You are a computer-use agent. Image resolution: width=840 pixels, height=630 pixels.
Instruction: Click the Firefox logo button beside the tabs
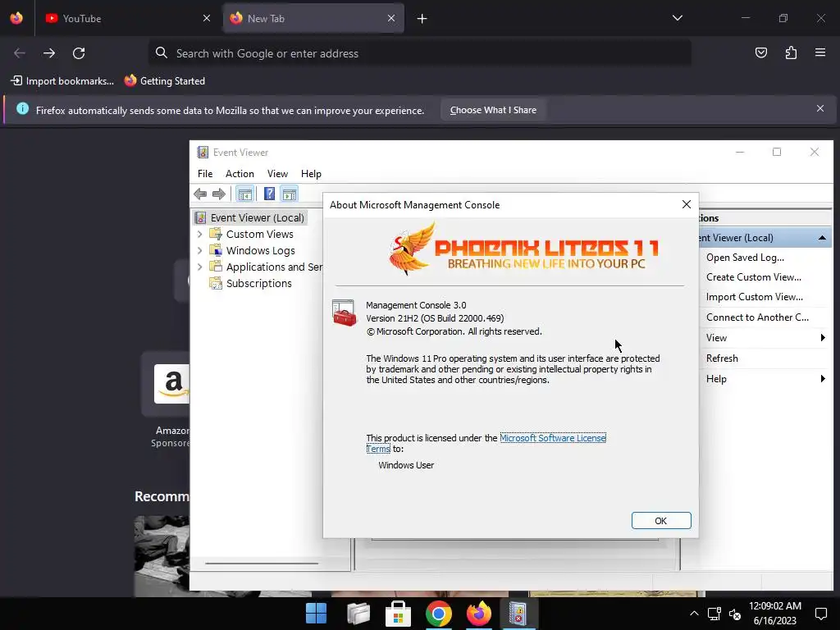click(x=16, y=18)
